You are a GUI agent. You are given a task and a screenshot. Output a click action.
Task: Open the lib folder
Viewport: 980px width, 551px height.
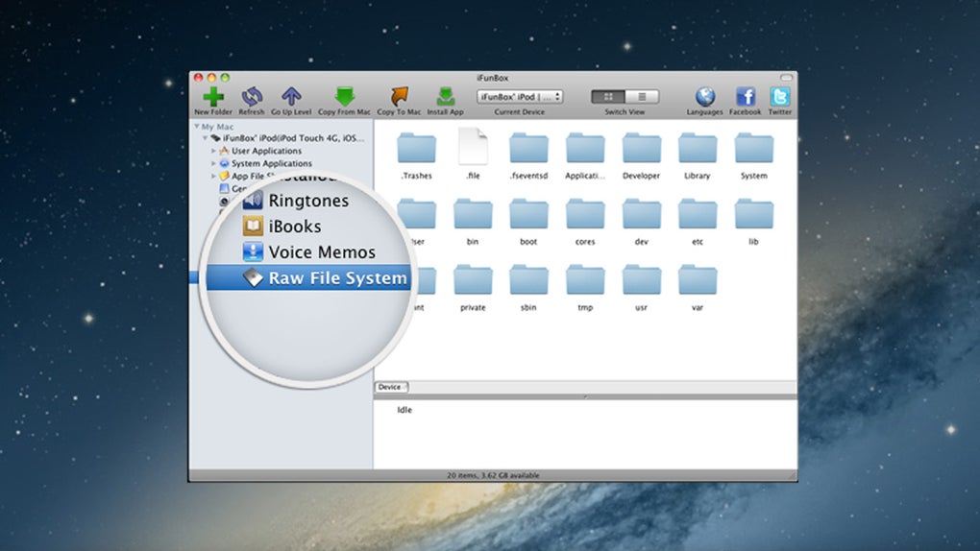(754, 215)
